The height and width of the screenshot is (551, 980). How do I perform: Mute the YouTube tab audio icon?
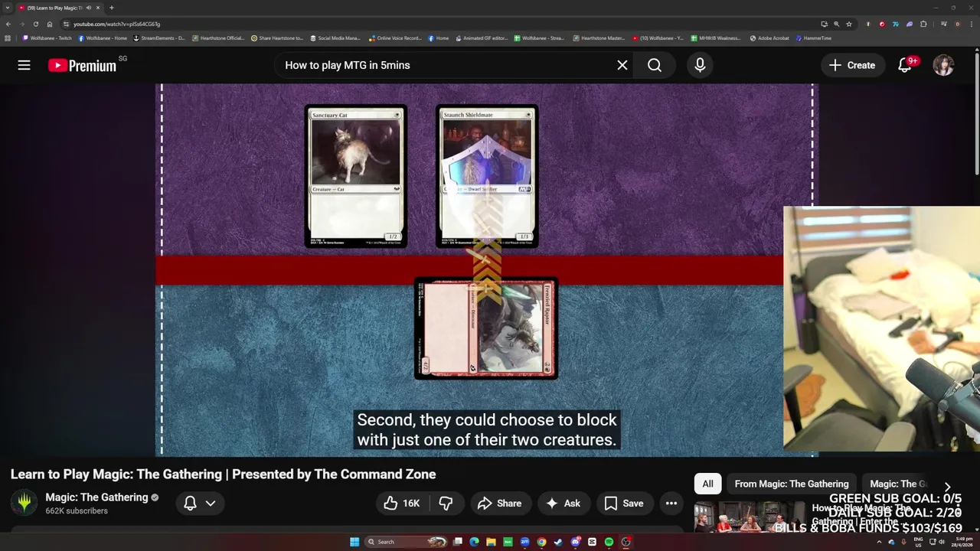(x=88, y=8)
